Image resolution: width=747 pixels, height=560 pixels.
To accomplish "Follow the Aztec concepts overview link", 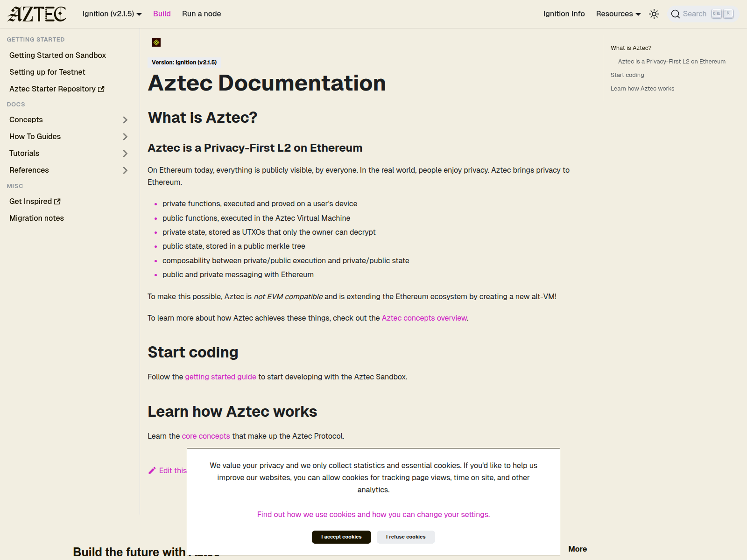I will tap(424, 318).
